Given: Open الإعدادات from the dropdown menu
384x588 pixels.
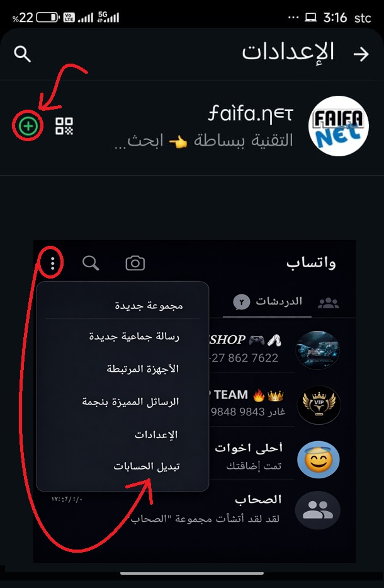Looking at the screenshot, I should [x=156, y=435].
